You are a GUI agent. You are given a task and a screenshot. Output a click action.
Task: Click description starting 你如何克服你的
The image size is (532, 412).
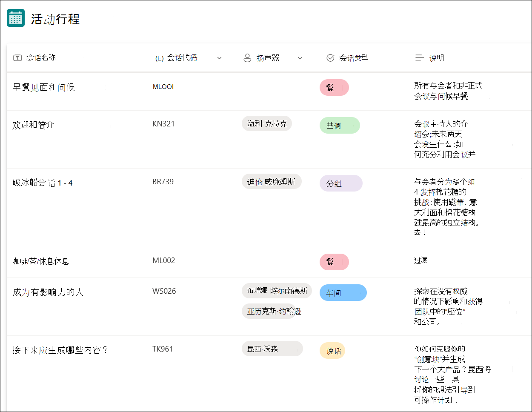pos(452,375)
